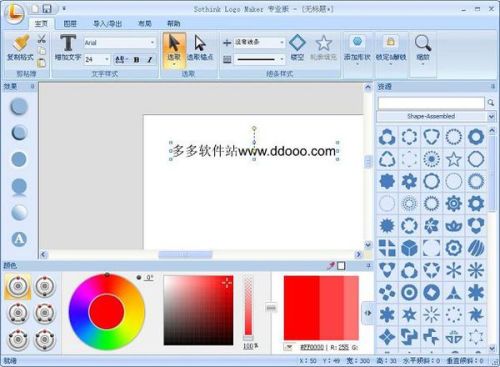The width and height of the screenshot is (500, 367).
Task: Open the Arial font name dropdown
Action: coord(152,42)
